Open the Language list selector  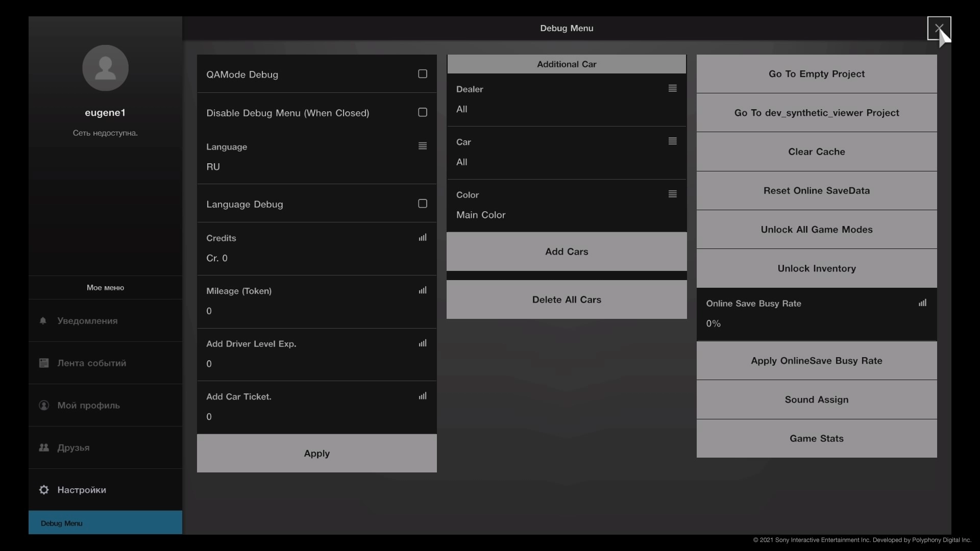(423, 146)
